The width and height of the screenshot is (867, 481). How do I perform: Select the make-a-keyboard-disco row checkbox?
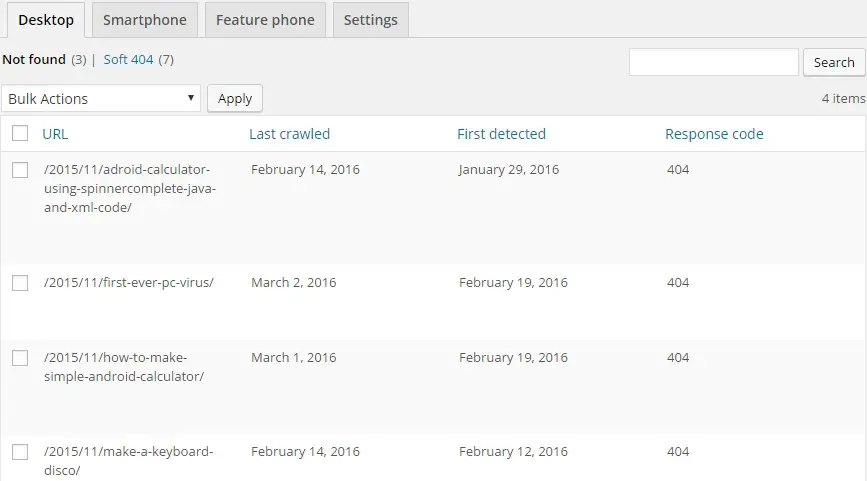pos(20,452)
